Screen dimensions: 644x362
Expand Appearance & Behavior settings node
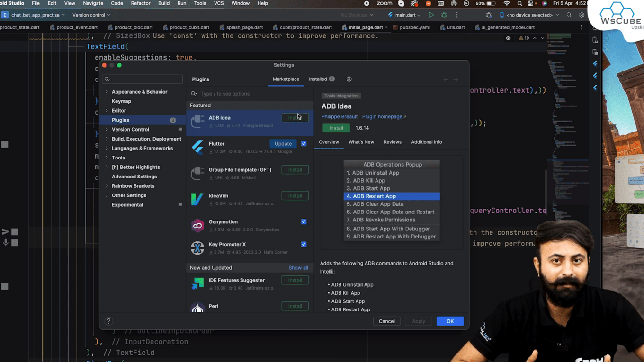click(x=107, y=92)
